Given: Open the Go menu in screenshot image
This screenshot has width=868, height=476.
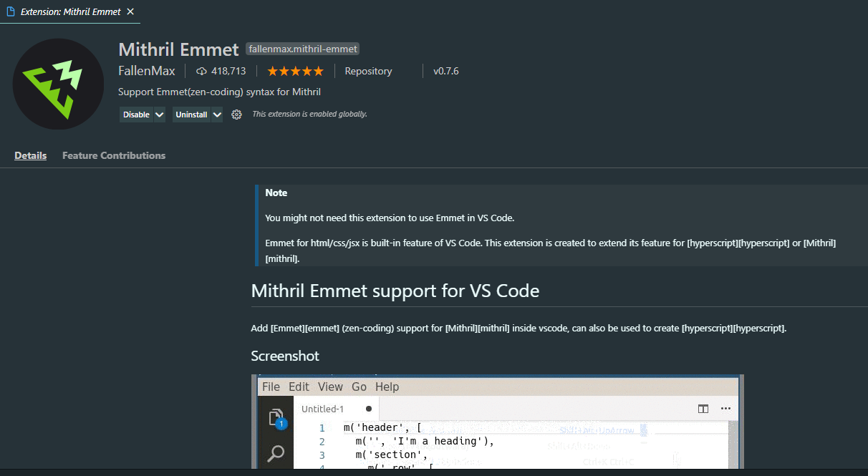Looking at the screenshot, I should [x=359, y=387].
